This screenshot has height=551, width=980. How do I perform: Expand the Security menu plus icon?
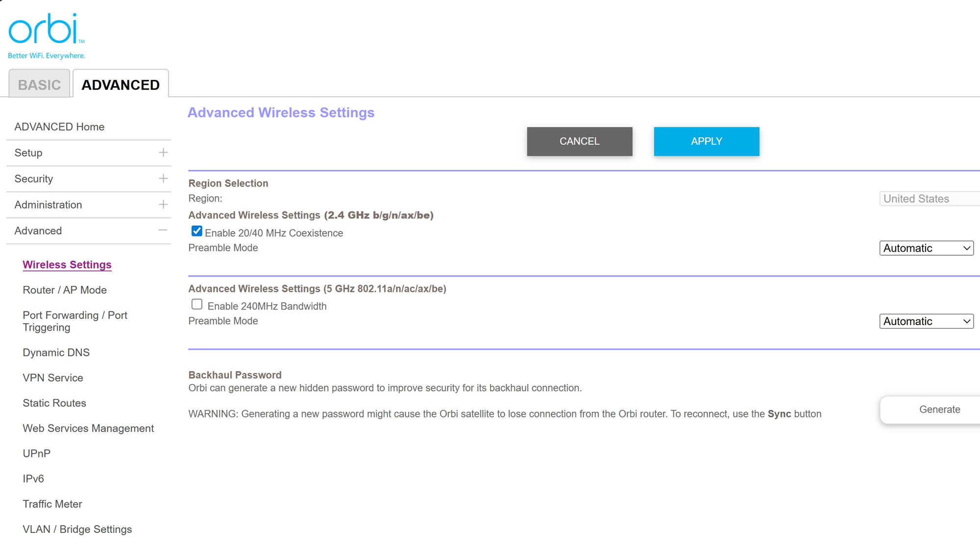coord(163,179)
